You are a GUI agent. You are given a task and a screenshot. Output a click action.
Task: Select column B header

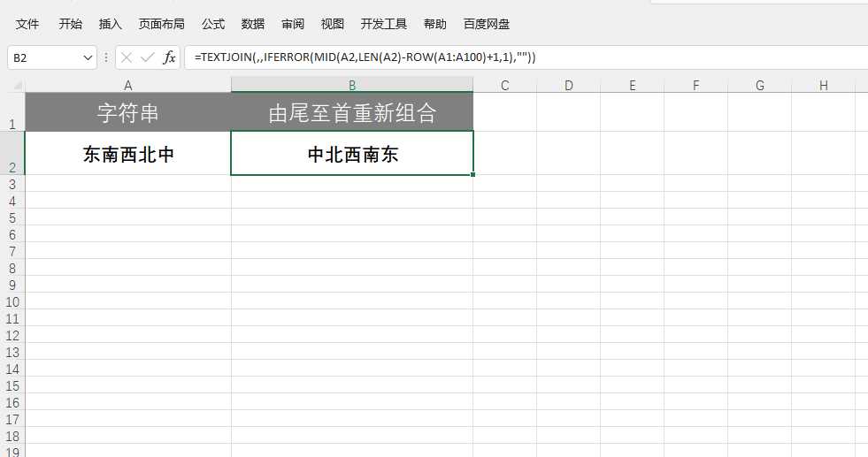pyautogui.click(x=352, y=85)
